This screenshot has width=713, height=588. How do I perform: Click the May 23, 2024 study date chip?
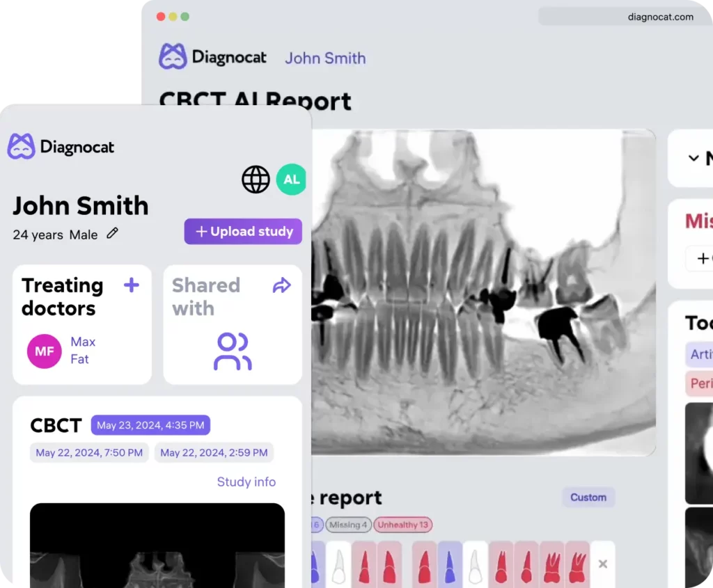click(x=150, y=424)
